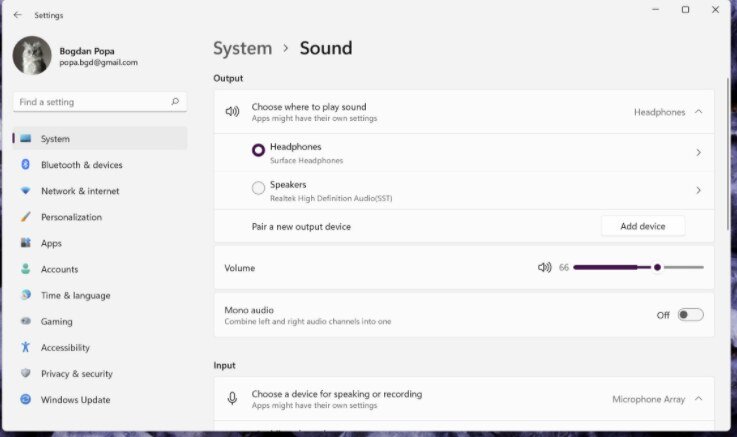This screenshot has width=737, height=437.
Task: Go to Privacy & security settings
Action: (x=76, y=374)
